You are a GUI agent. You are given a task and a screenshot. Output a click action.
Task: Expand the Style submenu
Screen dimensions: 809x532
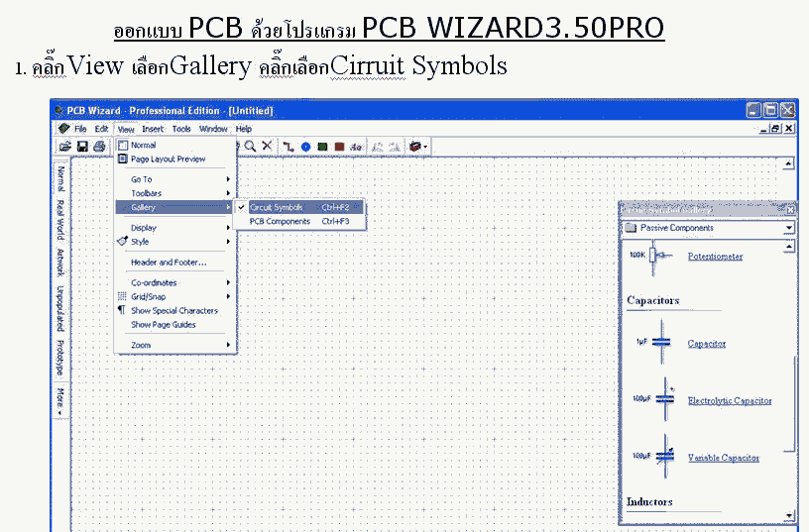(x=175, y=242)
